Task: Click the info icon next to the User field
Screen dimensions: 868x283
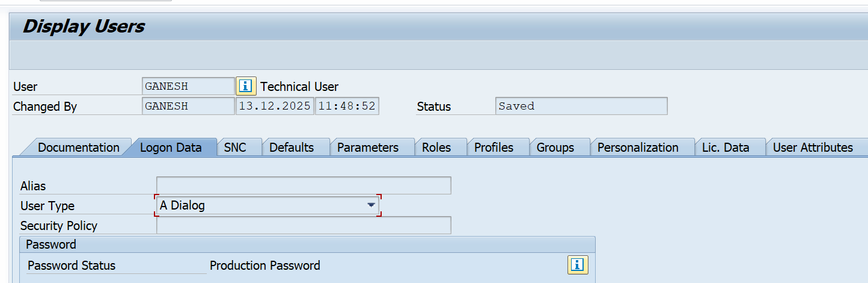Action: point(246,86)
